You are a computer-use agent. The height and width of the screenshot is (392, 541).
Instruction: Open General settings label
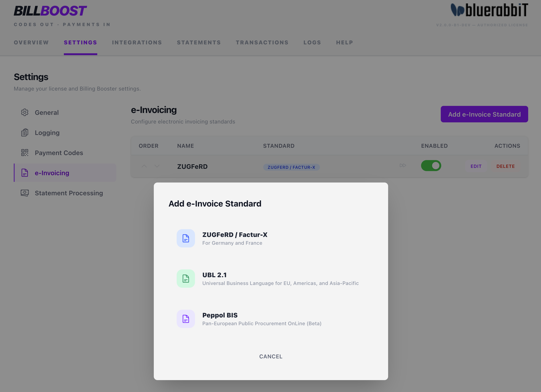pyautogui.click(x=47, y=113)
